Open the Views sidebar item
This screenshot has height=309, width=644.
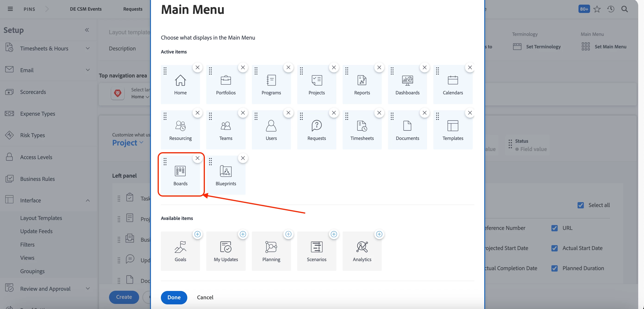tap(27, 258)
